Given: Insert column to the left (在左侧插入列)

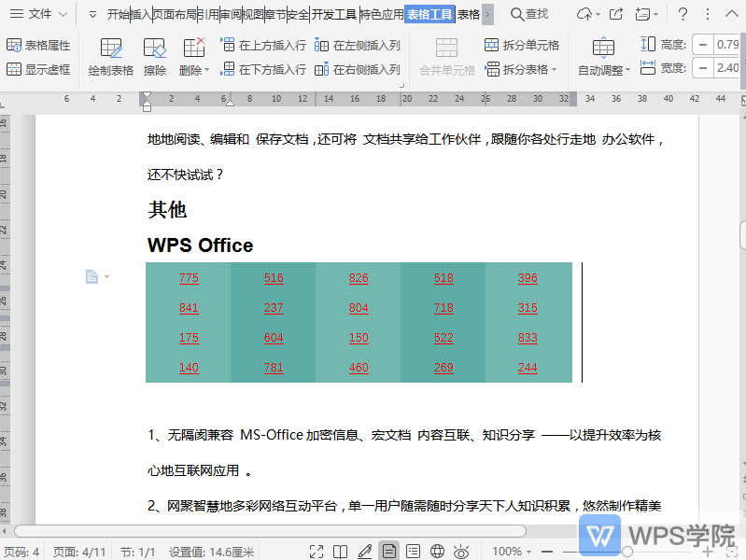Looking at the screenshot, I should tap(358, 45).
